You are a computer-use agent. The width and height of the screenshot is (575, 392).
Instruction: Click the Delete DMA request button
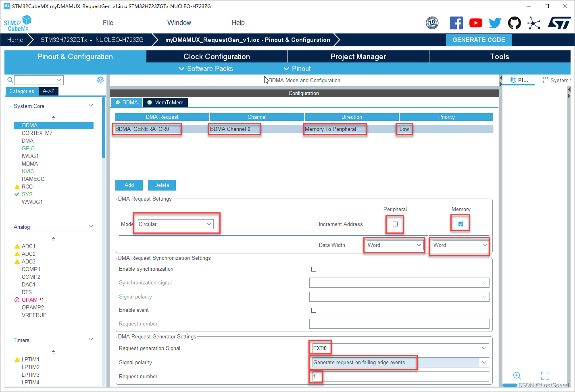[x=162, y=185]
